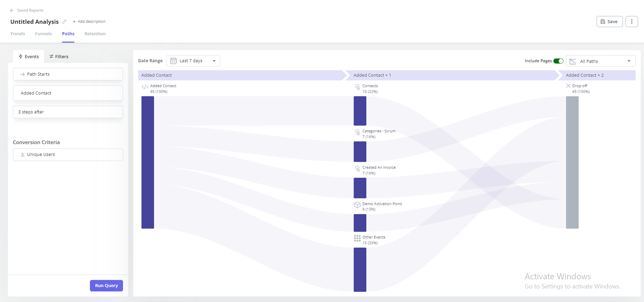Switch to the Funnels tab

click(43, 33)
